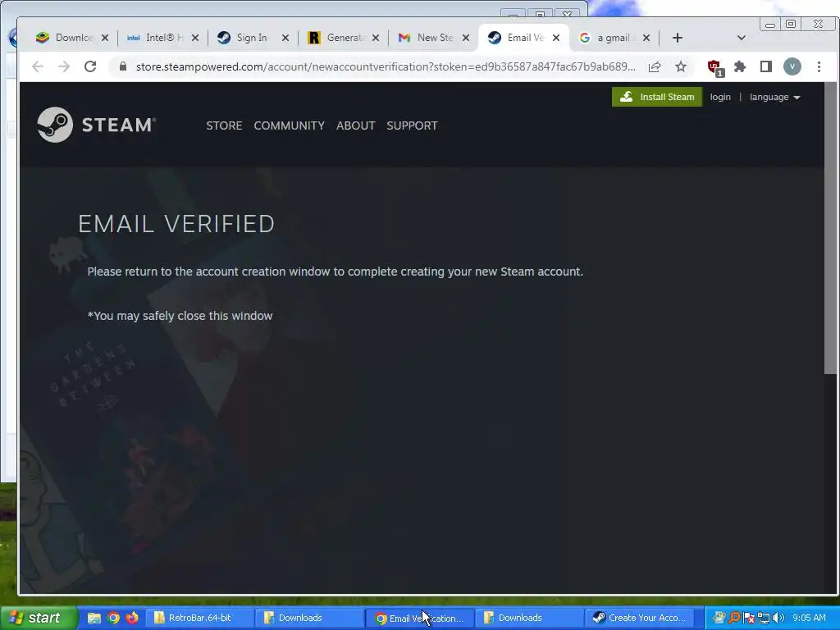Close the Email Verification tab
Screen dimensions: 840x630
click(x=556, y=38)
